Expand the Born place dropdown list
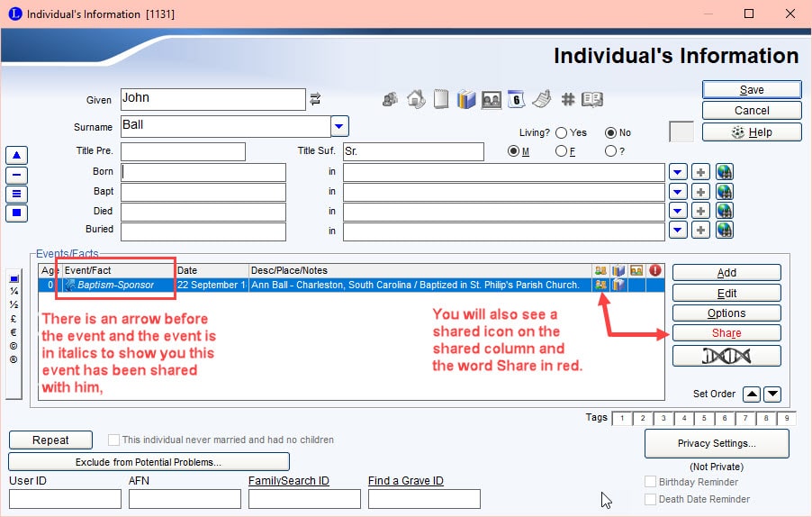Viewport: 812px width, 517px height. coord(678,172)
